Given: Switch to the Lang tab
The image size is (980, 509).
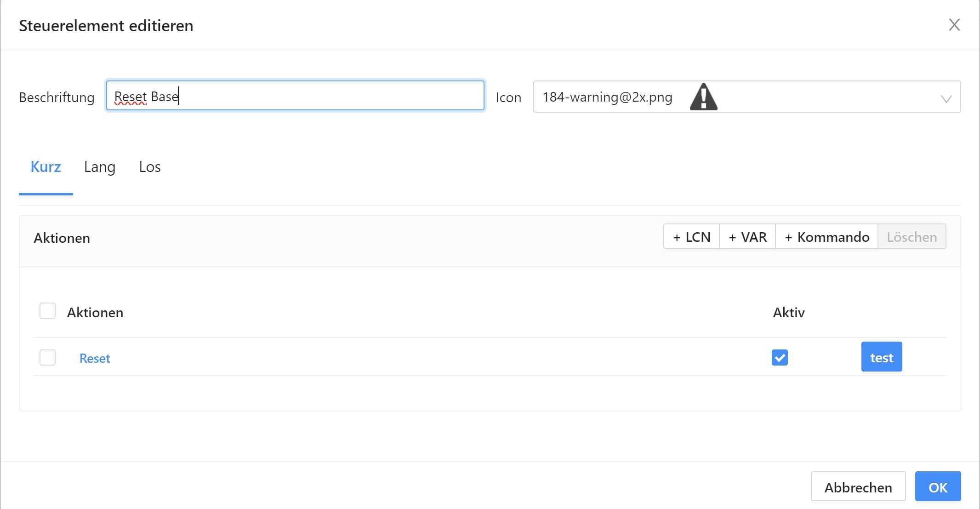Looking at the screenshot, I should tap(99, 167).
